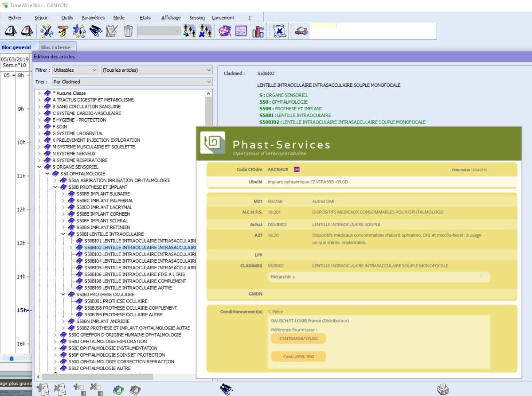
Task: Switch to the Bloc general tab
Action: point(16,47)
